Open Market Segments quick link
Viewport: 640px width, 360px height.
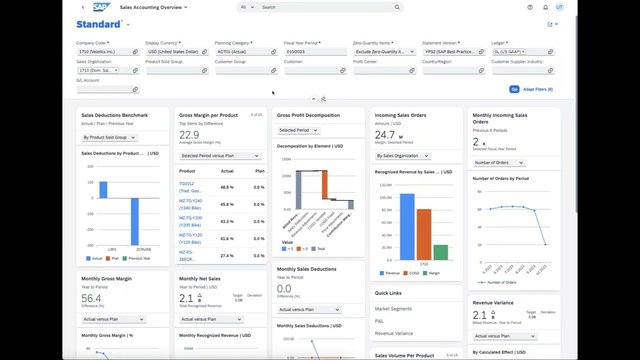[x=393, y=309]
